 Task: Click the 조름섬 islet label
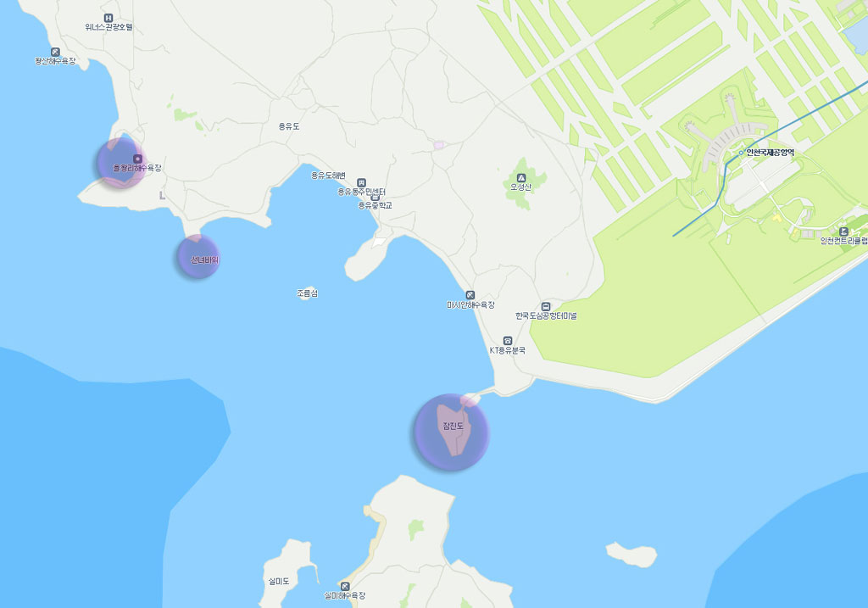click(x=307, y=293)
